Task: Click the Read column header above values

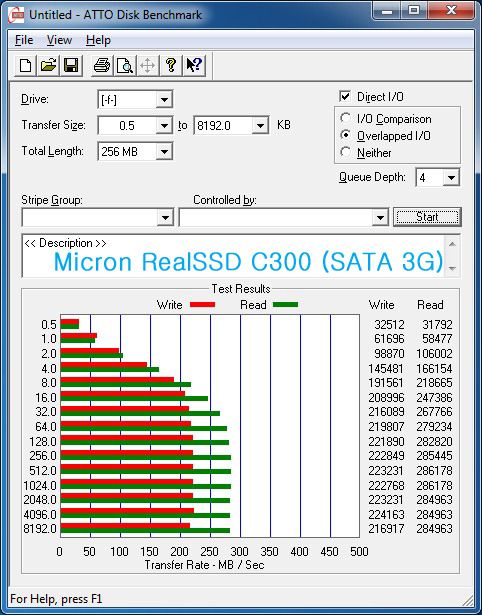Action: pos(430,305)
